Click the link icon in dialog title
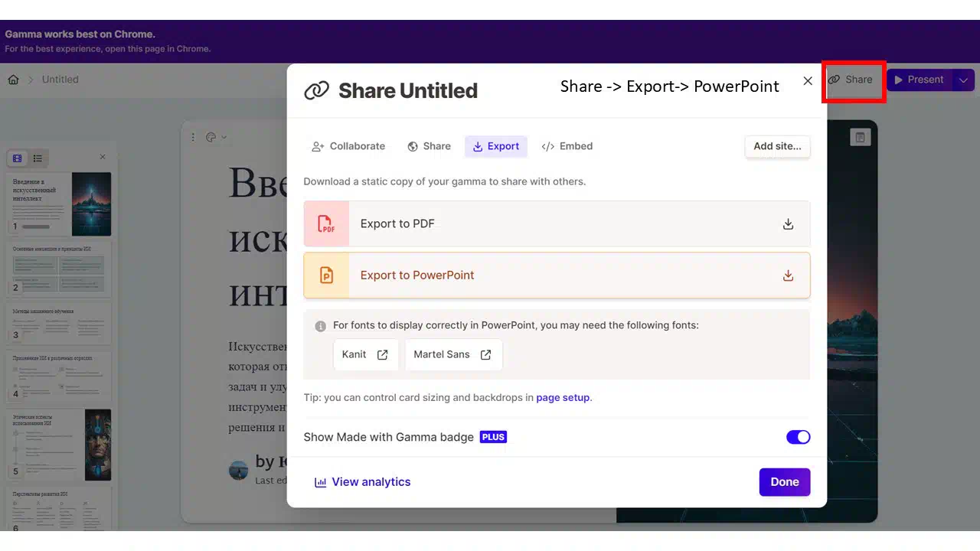This screenshot has height=551, width=980. click(316, 90)
